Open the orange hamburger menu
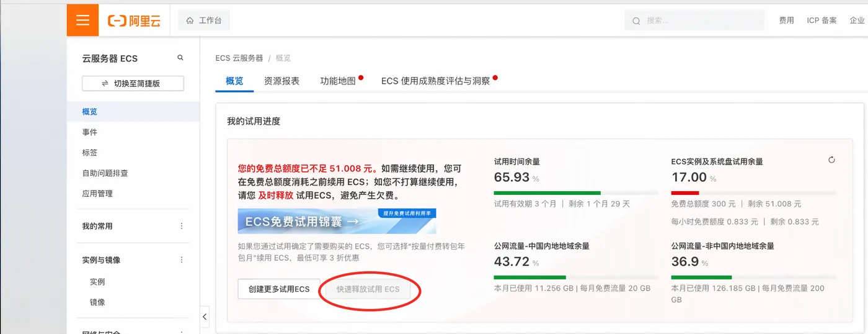 (82, 20)
